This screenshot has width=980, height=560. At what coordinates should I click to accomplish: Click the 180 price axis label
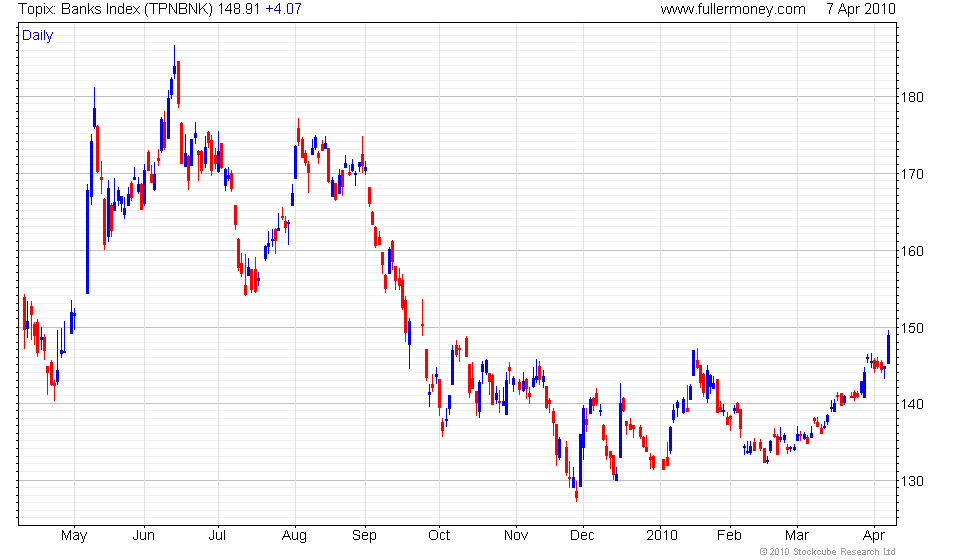[911, 97]
